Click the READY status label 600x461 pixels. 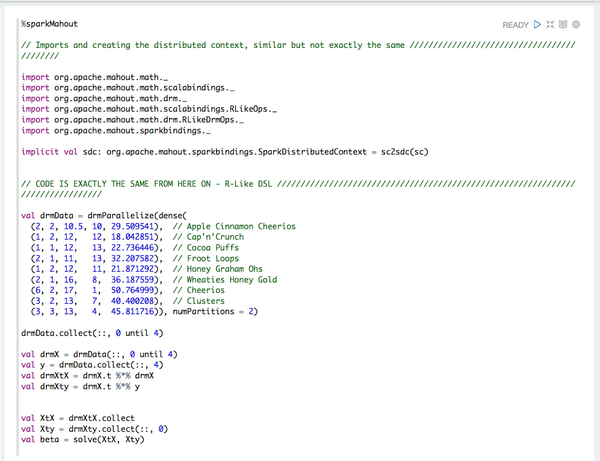[x=515, y=25]
